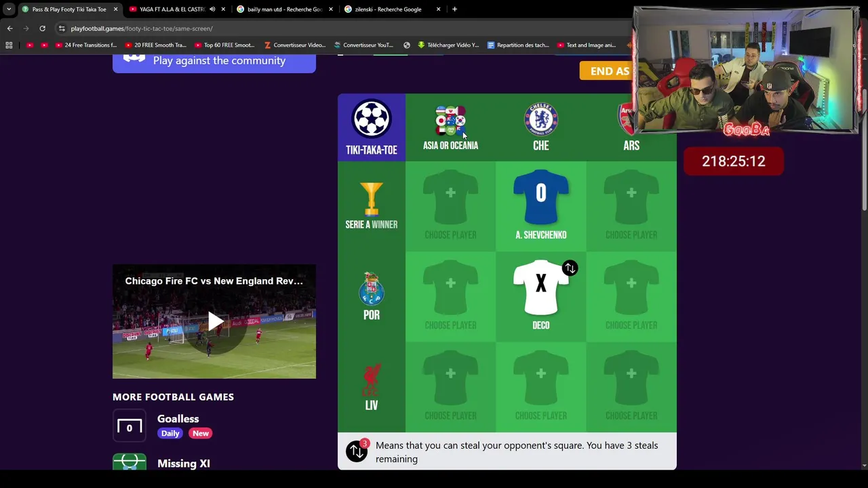Open the Text and Image ani... bookmark
The image size is (868, 488).
coord(587,45)
